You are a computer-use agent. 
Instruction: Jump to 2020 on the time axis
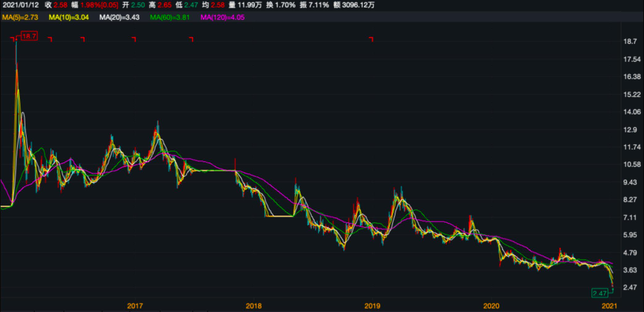coord(491,306)
